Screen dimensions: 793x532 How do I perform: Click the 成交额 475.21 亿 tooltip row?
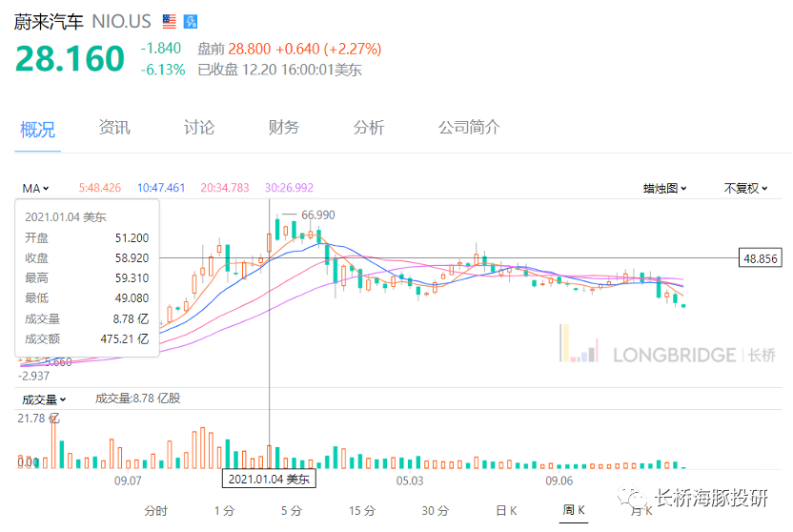[x=87, y=338]
